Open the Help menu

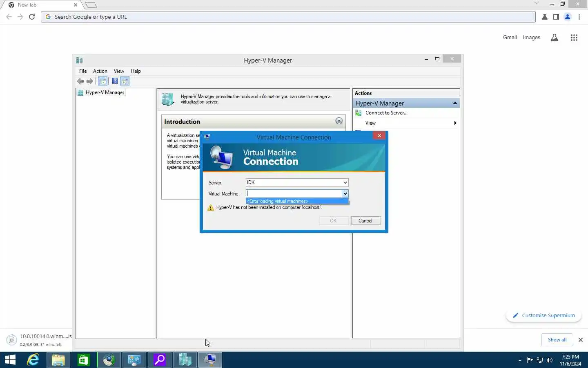[136, 71]
